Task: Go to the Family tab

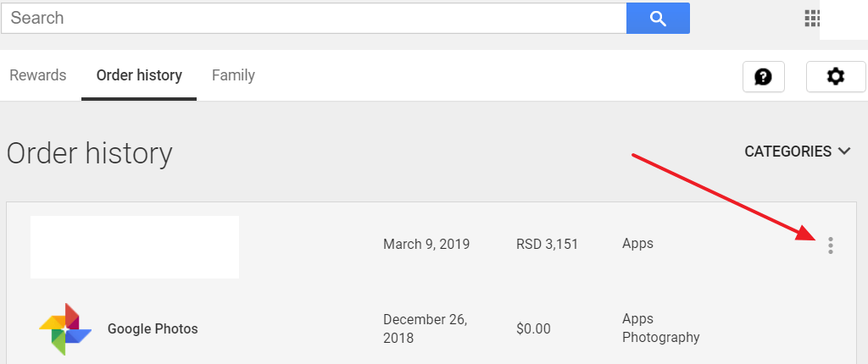Action: click(x=233, y=75)
